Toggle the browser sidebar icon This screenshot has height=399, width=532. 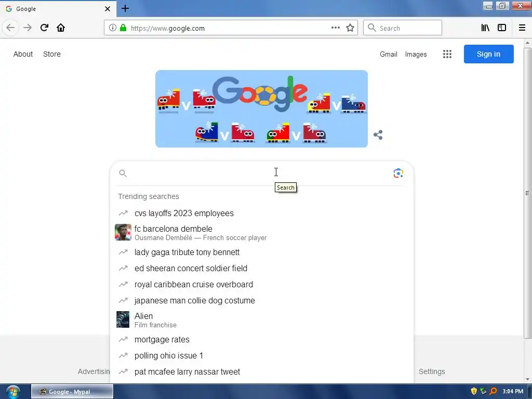(x=502, y=28)
